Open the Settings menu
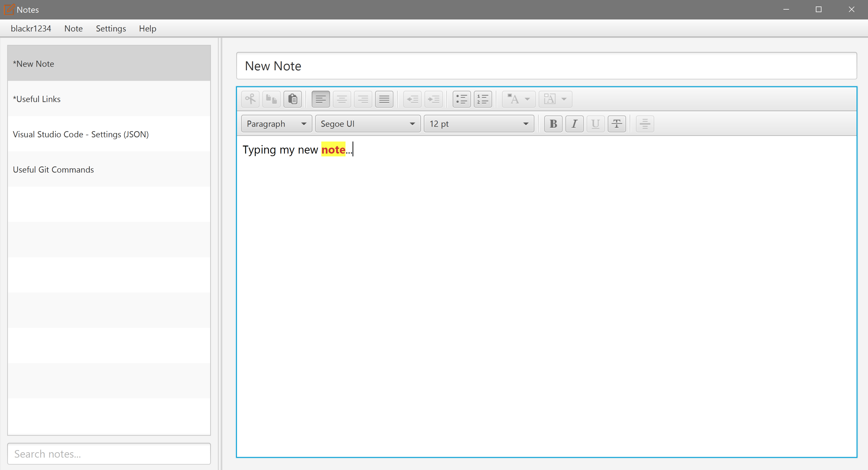The image size is (868, 470). click(111, 28)
